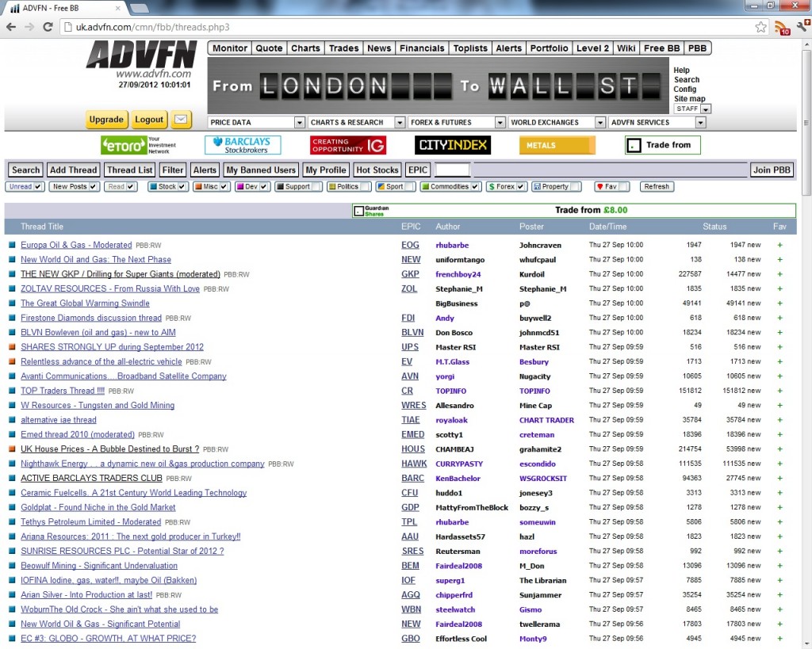Enable the Property category filter
The width and height of the screenshot is (812, 649).
(574, 187)
